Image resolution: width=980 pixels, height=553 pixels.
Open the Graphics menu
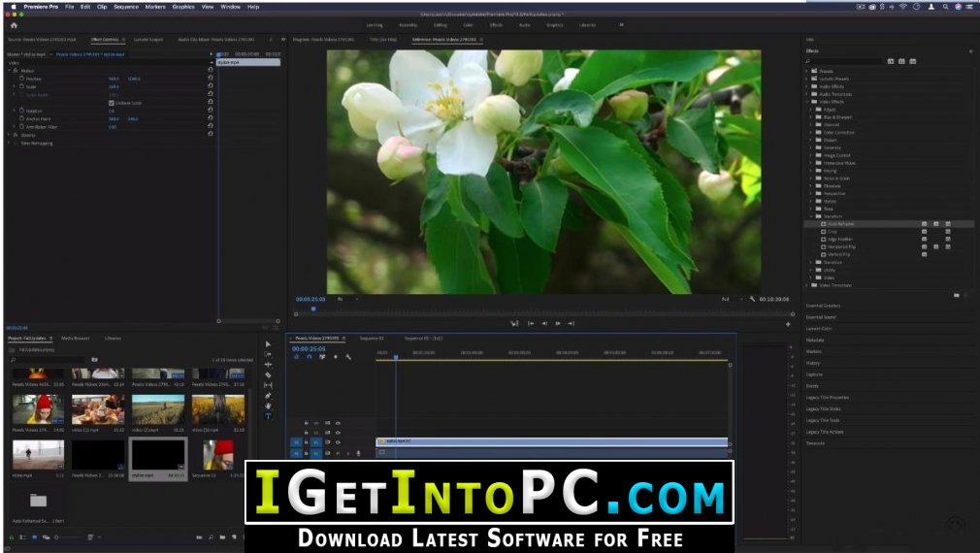point(183,6)
